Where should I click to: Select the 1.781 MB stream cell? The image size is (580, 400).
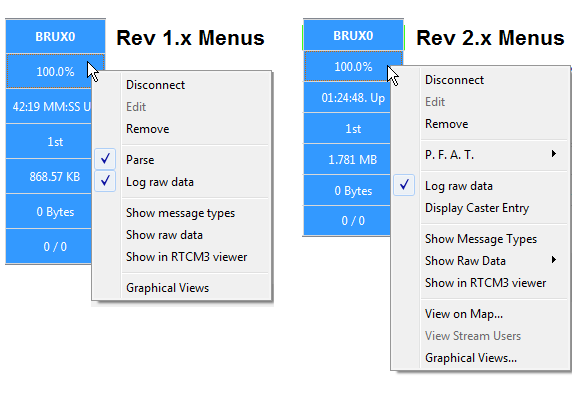pyautogui.click(x=347, y=159)
